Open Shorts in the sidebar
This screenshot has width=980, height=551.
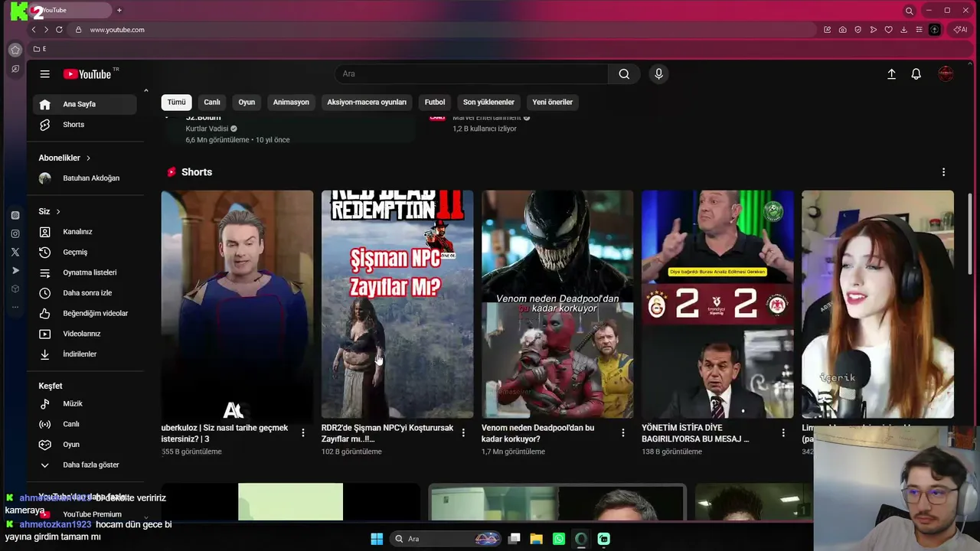[x=84, y=125]
